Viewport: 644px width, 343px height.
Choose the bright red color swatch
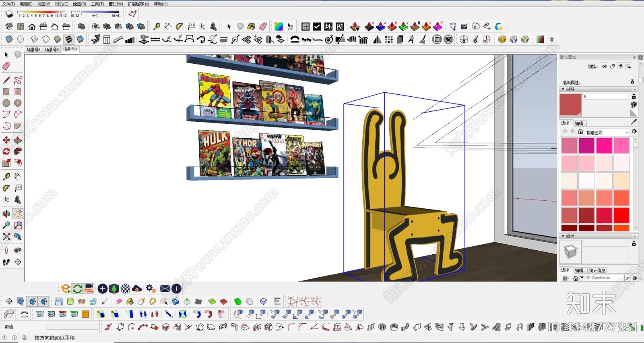pyautogui.click(x=621, y=216)
